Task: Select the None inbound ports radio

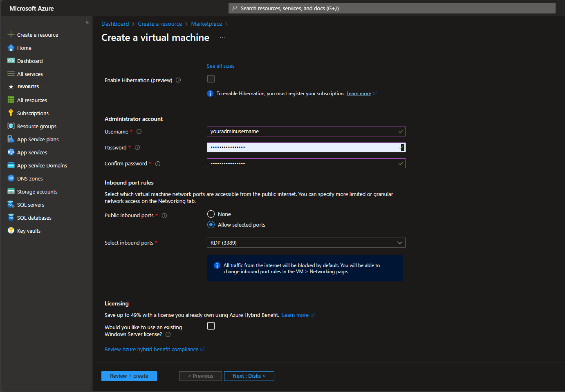Action: (x=211, y=214)
